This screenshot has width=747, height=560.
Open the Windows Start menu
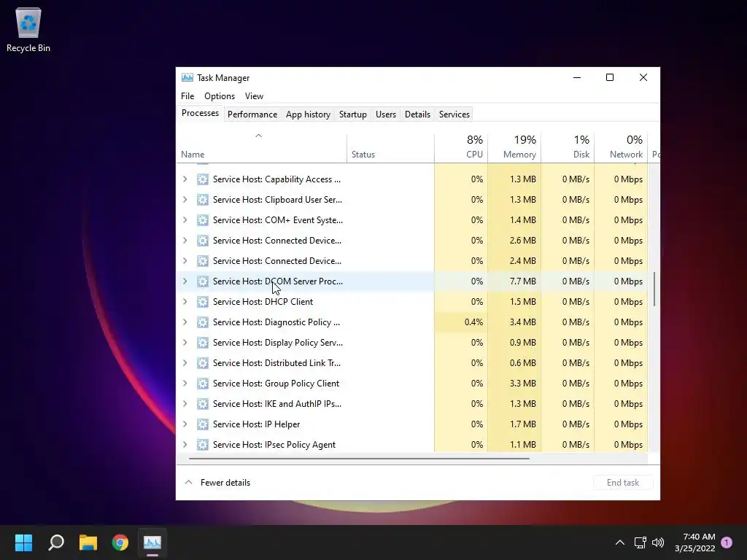pyautogui.click(x=23, y=542)
